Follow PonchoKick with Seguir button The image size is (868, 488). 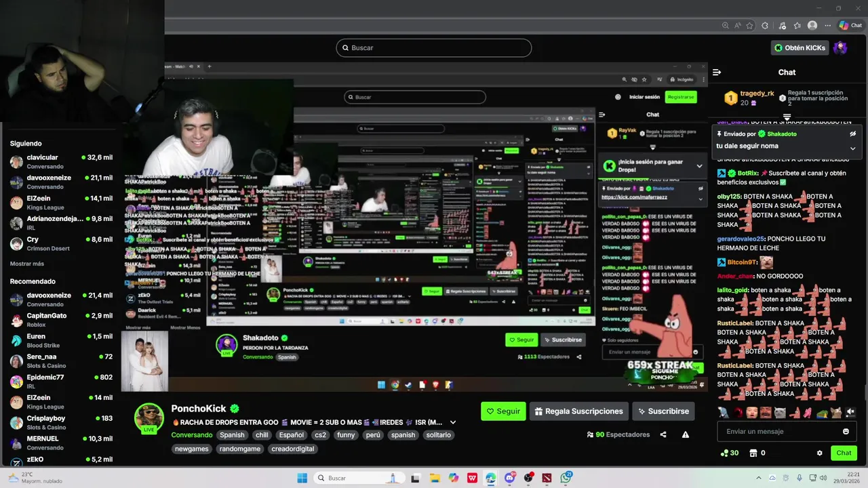(x=503, y=411)
